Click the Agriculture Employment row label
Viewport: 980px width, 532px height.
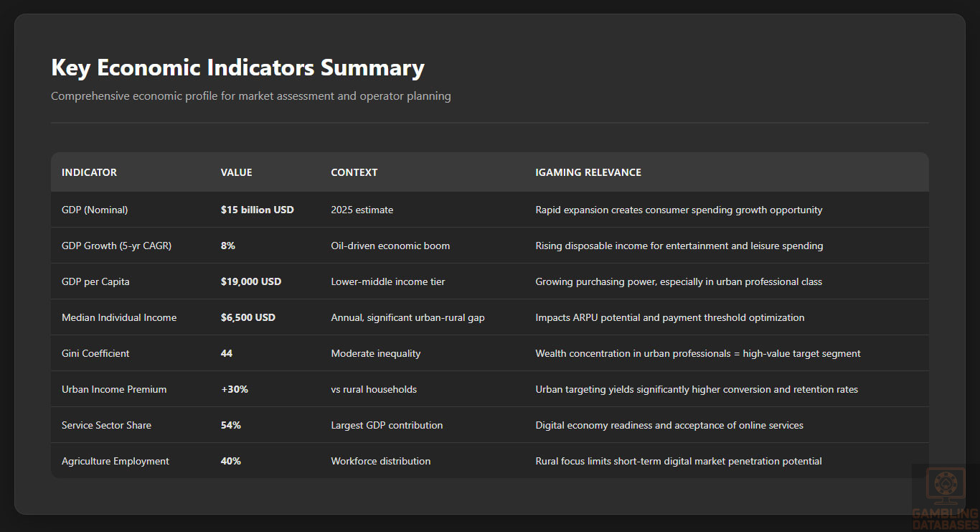(116, 462)
